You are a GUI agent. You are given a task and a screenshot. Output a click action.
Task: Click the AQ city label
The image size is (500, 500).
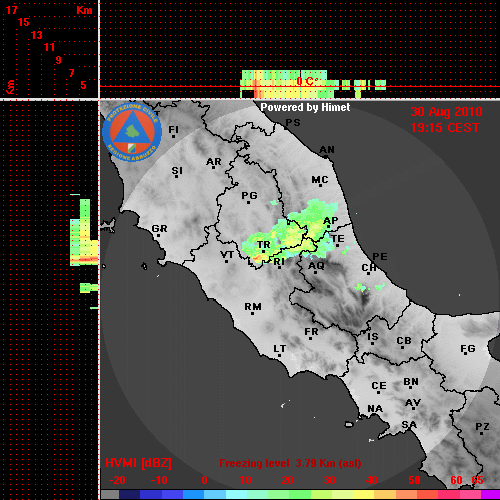316,266
